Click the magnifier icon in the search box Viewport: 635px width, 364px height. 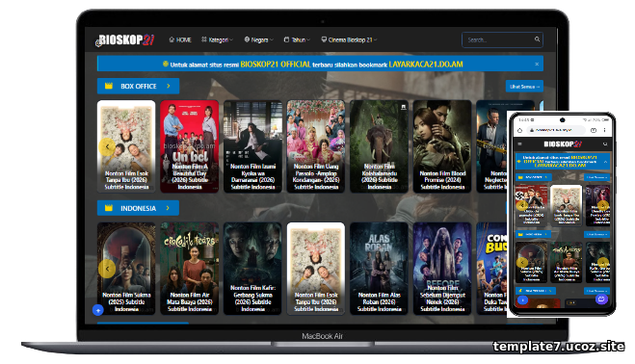pos(537,39)
